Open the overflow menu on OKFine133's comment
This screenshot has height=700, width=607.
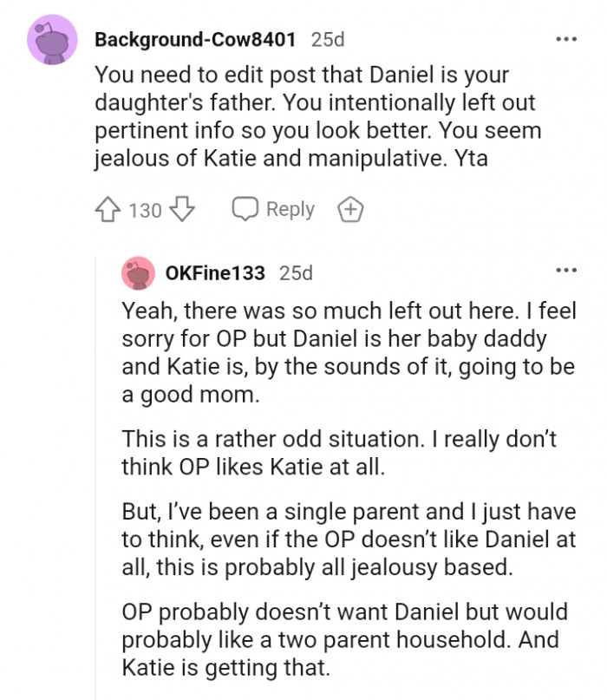pos(565,270)
